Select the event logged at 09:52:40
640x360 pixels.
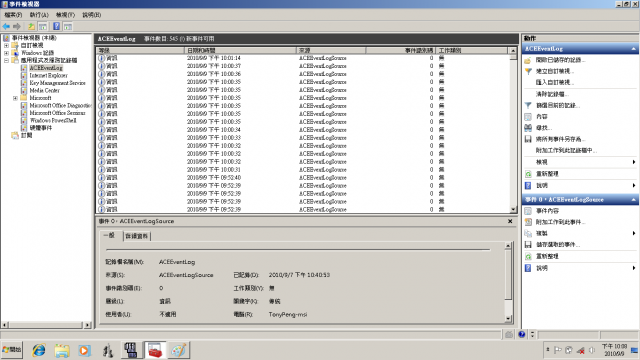[x=303, y=178]
